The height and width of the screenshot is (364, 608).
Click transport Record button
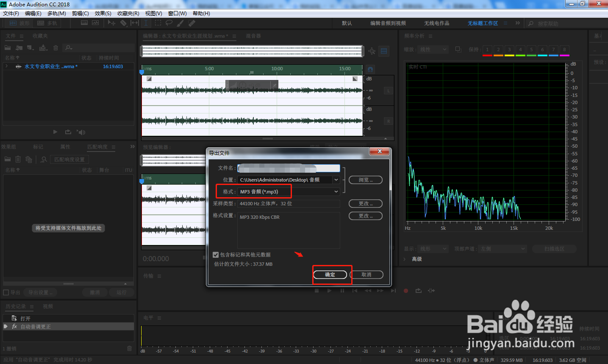tap(405, 291)
